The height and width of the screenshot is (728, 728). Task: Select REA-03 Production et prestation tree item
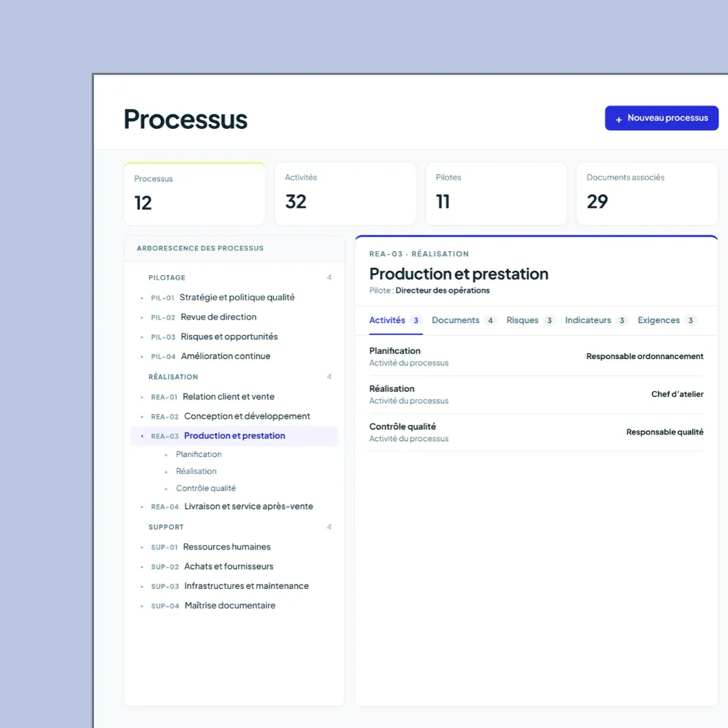point(234,436)
